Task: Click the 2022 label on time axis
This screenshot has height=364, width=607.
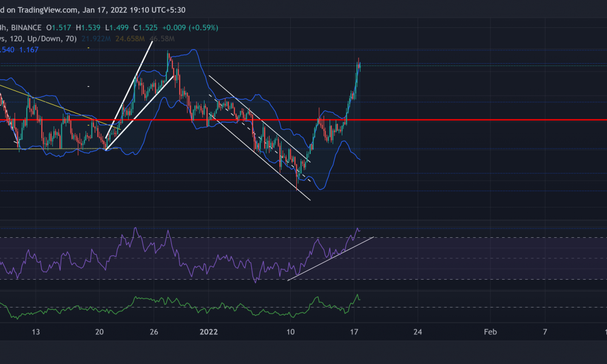Action: point(209,332)
